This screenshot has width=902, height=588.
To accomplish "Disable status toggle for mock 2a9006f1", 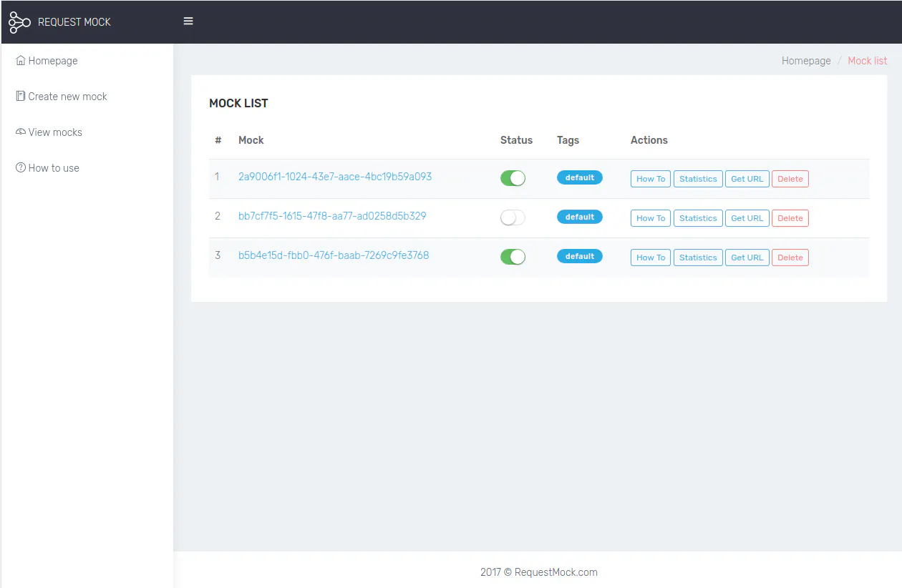I will 513,178.
